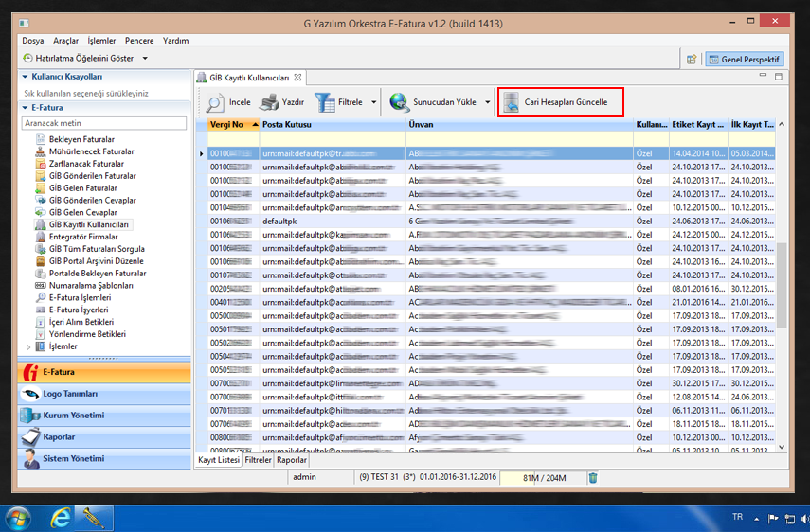Click the Yazdır printer icon
The image size is (810, 532).
coord(269,102)
